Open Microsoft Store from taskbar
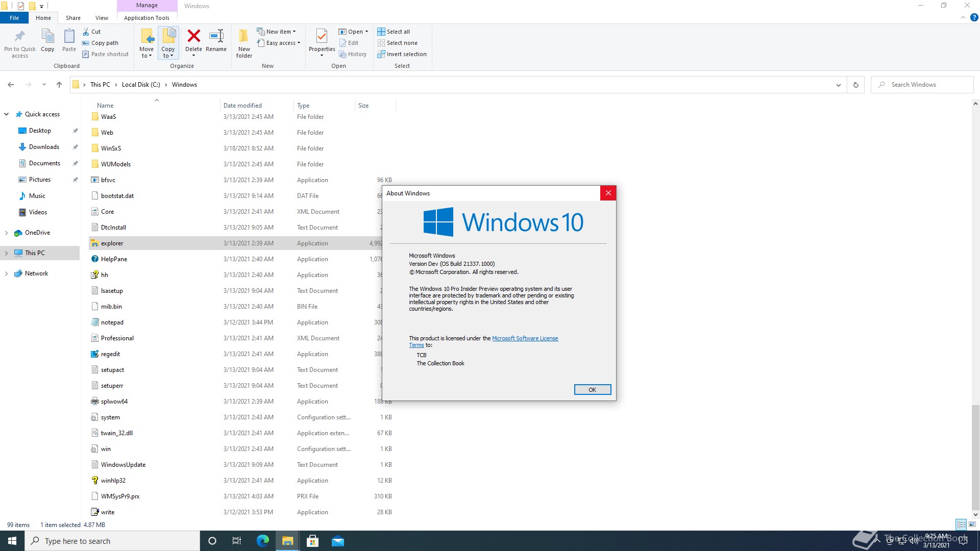Image resolution: width=980 pixels, height=551 pixels. pyautogui.click(x=313, y=541)
